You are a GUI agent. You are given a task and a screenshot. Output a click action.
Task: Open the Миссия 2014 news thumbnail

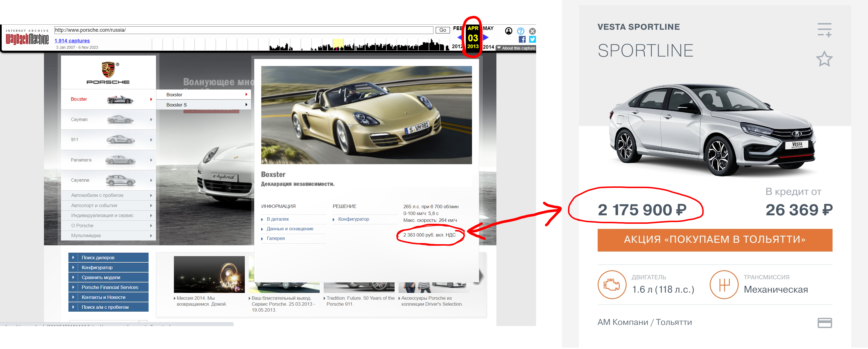(209, 274)
